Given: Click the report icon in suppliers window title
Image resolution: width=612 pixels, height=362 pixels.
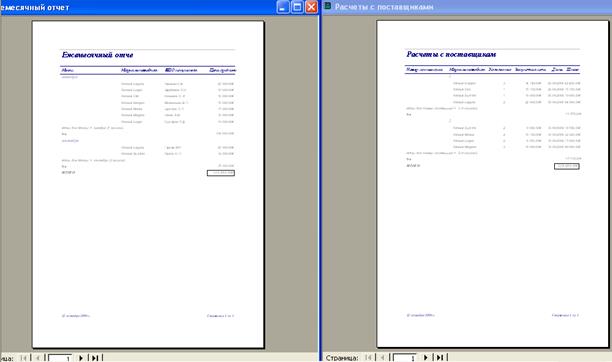Looking at the screenshot, I should click(327, 6).
